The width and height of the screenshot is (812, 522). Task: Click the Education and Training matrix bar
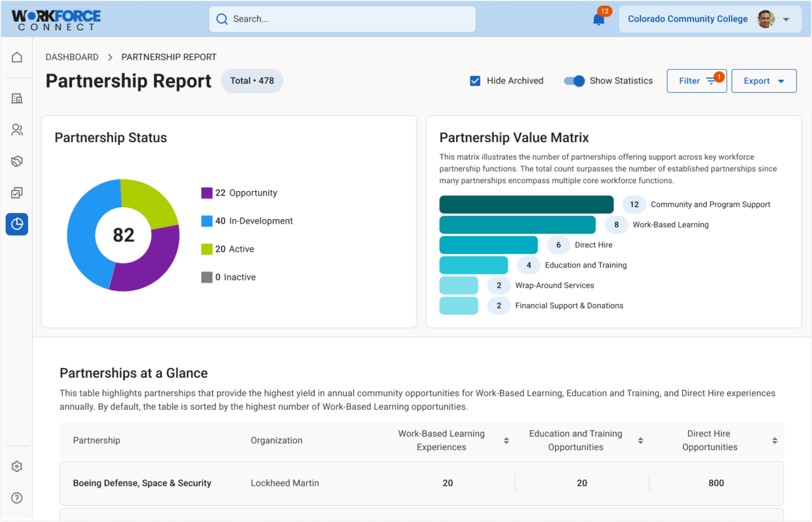473,265
